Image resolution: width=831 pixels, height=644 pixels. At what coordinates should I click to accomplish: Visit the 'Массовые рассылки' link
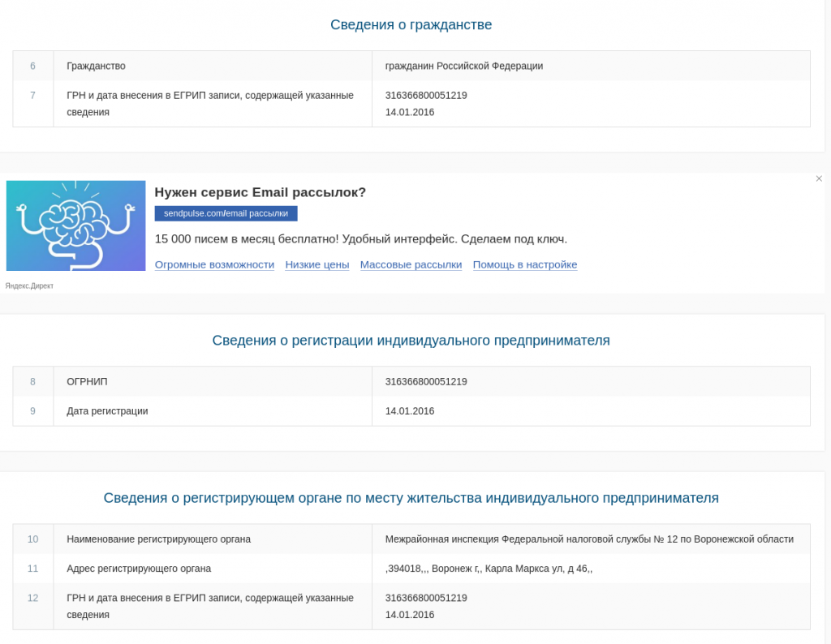(x=411, y=264)
